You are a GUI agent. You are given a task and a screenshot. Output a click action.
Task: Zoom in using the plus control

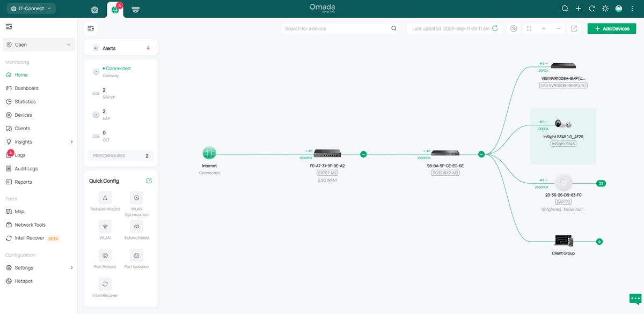544,28
